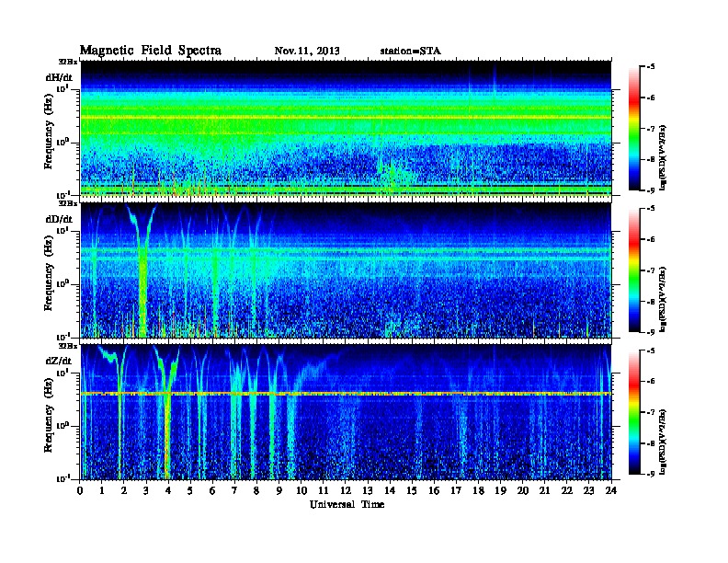Click the "Magnetic Field Spectra" title

(x=151, y=51)
